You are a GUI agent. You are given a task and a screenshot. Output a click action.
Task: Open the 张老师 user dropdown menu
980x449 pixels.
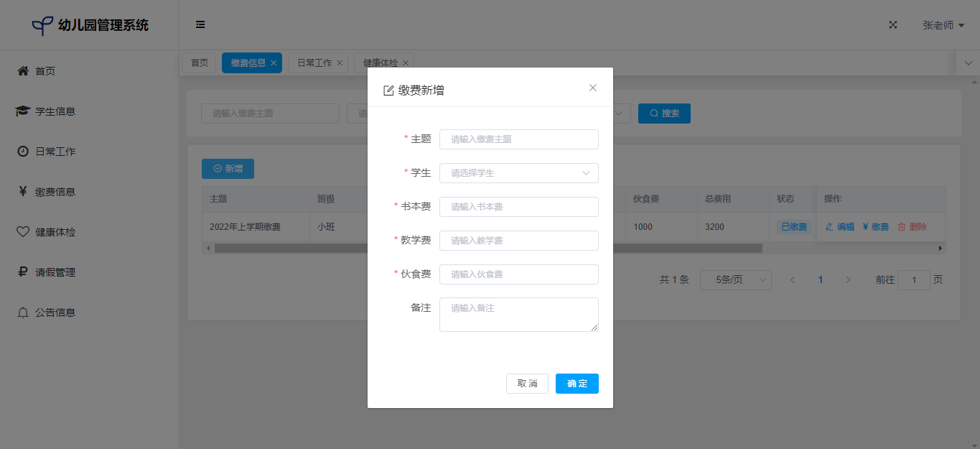(x=943, y=25)
